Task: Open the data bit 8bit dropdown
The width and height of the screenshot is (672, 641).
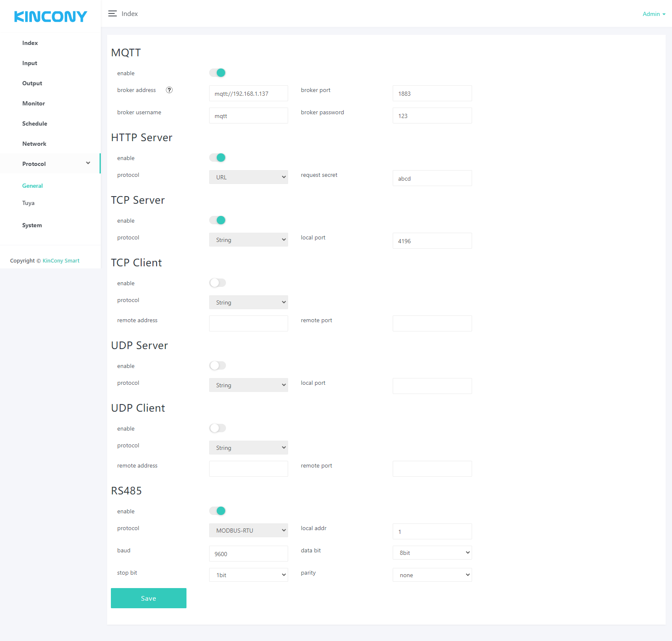Action: [x=432, y=553]
